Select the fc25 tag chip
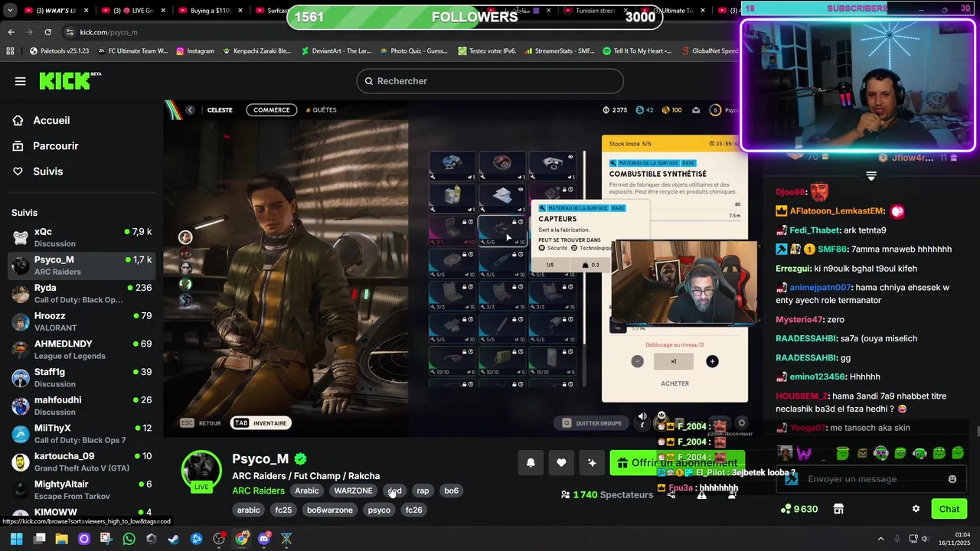Screen dimensions: 980x551 [x=283, y=510]
